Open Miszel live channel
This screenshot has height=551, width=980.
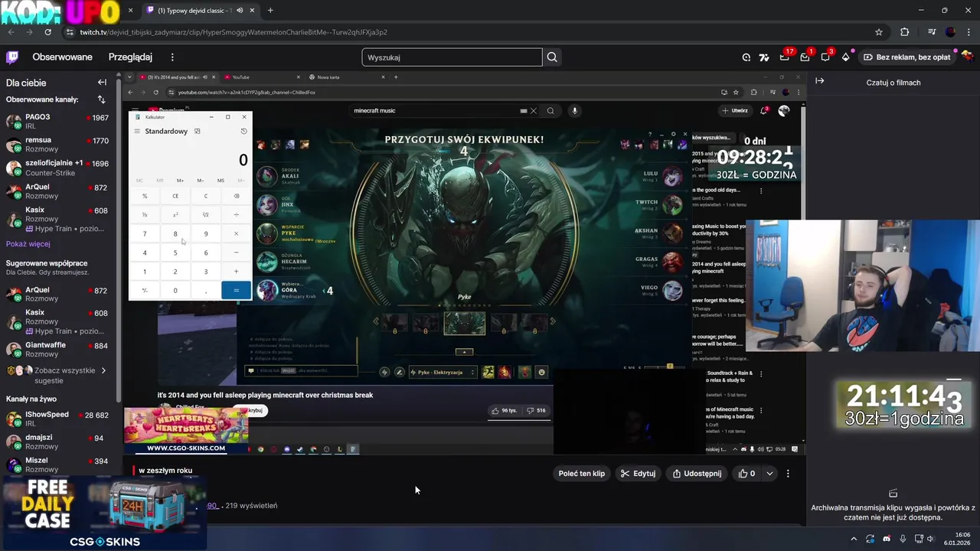coord(57,465)
